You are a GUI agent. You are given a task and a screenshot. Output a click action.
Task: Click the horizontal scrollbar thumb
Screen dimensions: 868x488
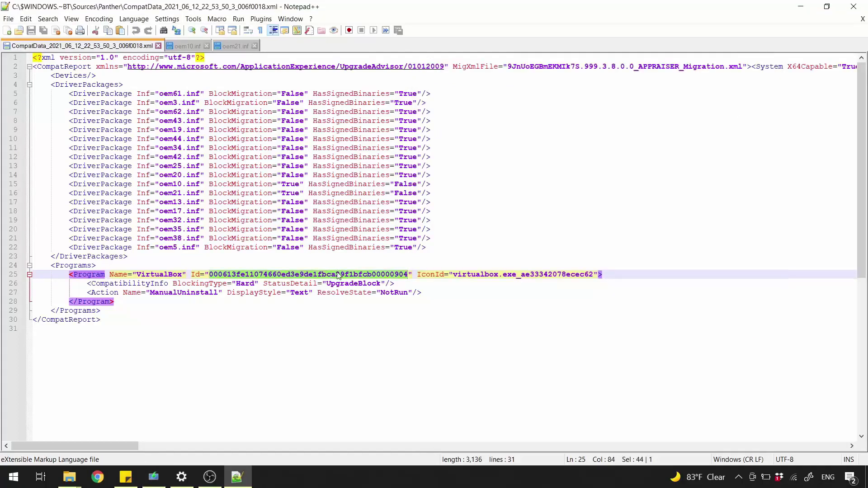75,446
